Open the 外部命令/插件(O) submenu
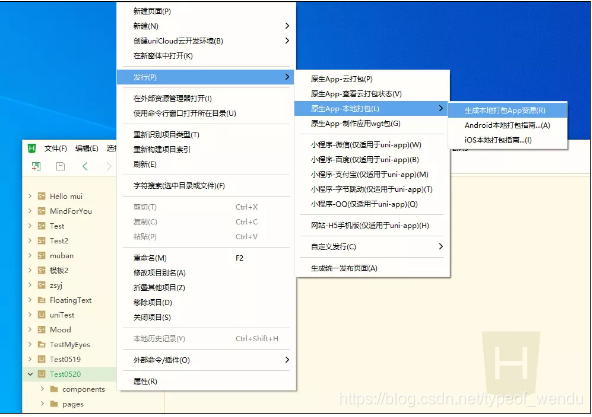 click(207, 360)
